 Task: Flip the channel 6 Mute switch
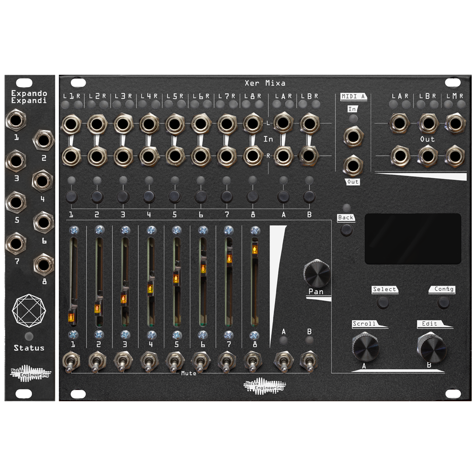[x=201, y=362]
